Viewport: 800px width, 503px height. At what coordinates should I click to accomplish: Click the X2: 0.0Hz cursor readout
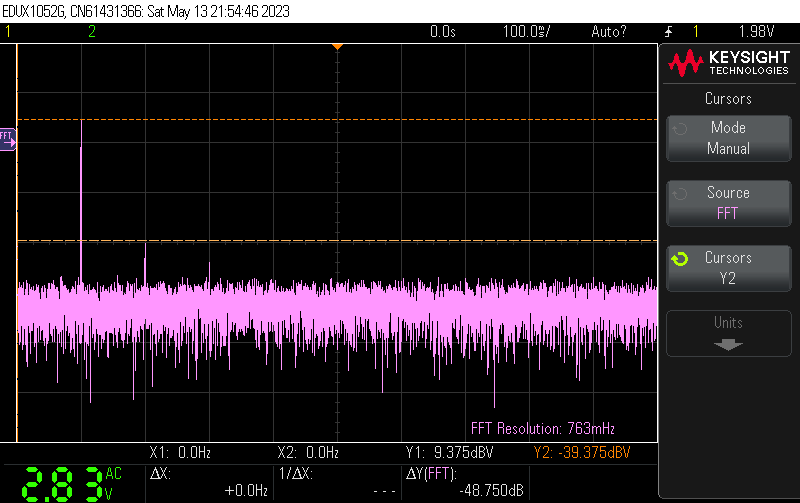[x=308, y=452]
